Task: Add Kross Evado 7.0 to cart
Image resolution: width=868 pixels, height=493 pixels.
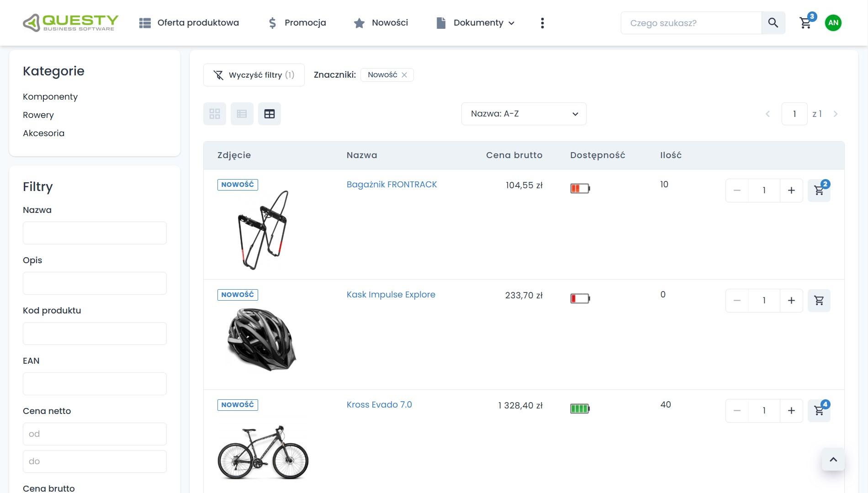Action: click(x=819, y=411)
